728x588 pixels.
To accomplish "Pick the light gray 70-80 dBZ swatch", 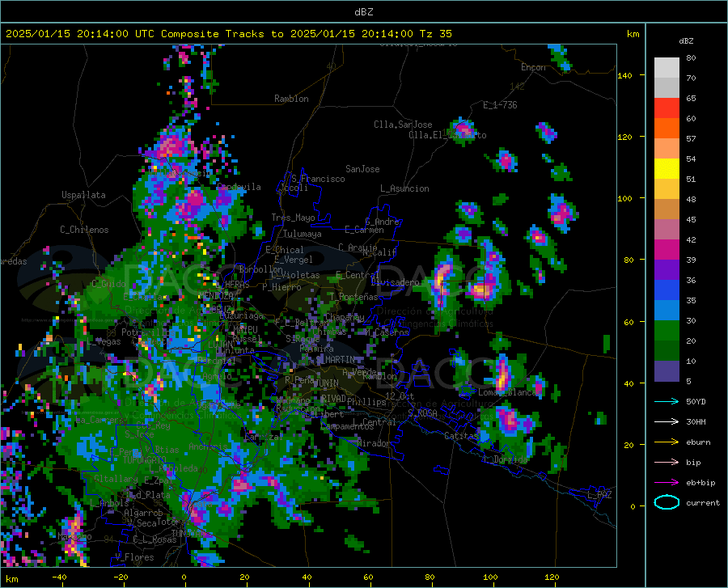I will tap(667, 68).
